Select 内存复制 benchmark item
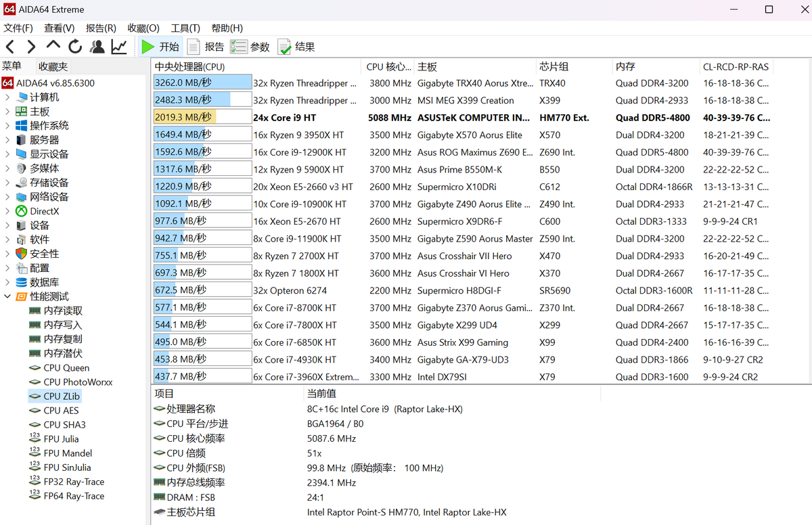This screenshot has width=812, height=525. coord(55,339)
